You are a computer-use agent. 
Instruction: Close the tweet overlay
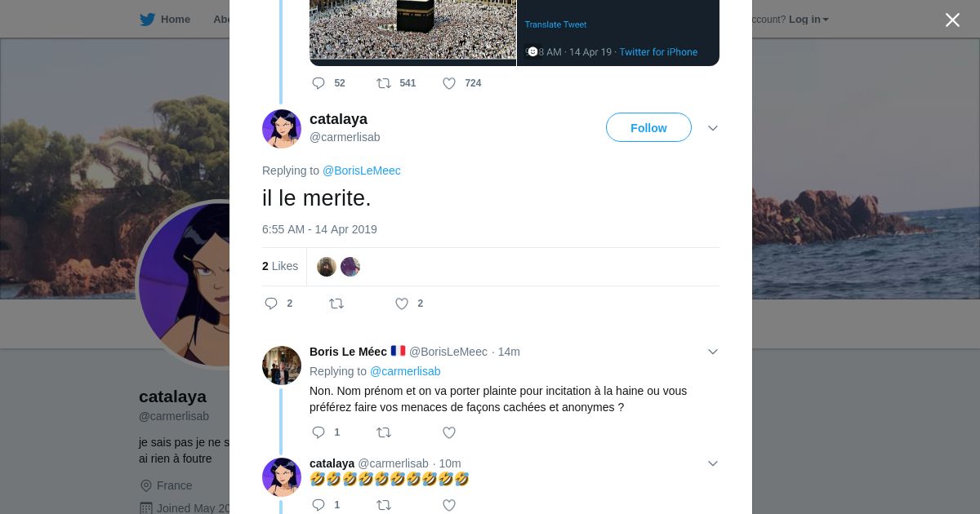pyautogui.click(x=952, y=20)
